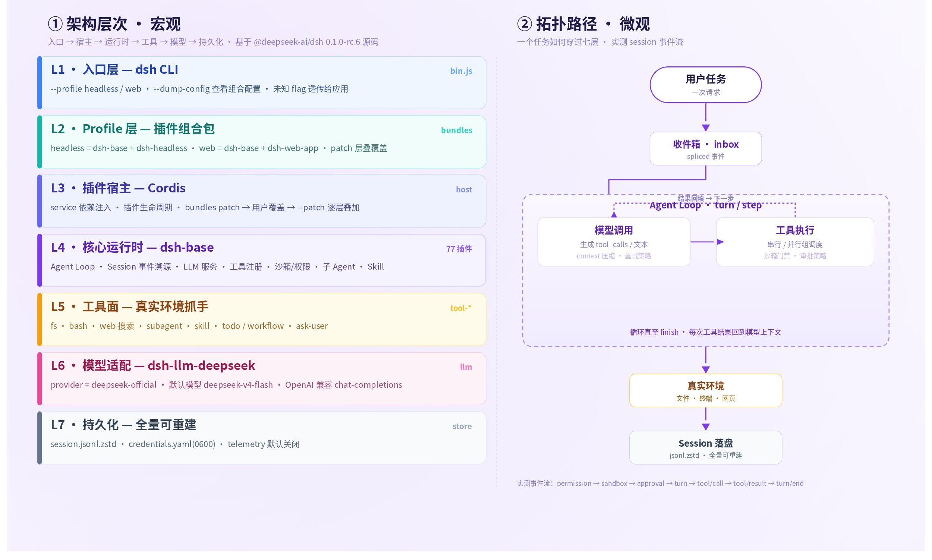Click the session.jsonl.zstd description line
This screenshot has height=560, width=932.
[x=175, y=444]
